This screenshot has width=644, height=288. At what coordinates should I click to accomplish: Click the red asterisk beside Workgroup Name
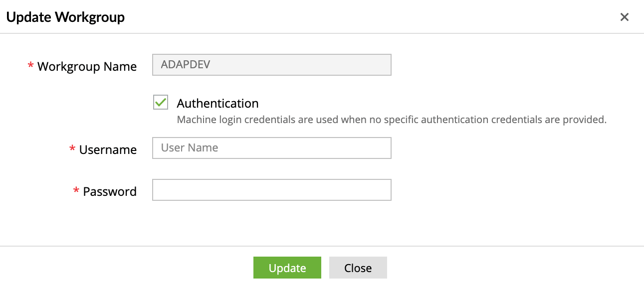30,66
